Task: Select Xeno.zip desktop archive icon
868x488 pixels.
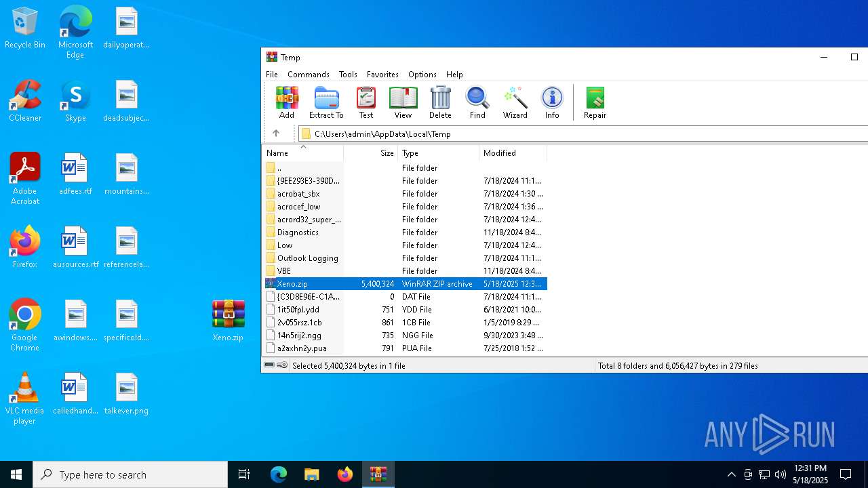Action: [x=228, y=321]
